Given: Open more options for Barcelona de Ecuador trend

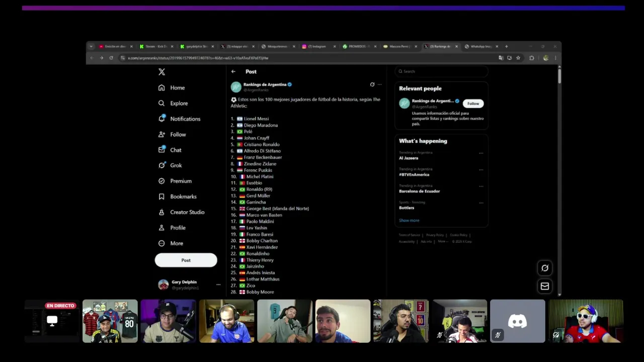Looking at the screenshot, I should click(481, 187).
